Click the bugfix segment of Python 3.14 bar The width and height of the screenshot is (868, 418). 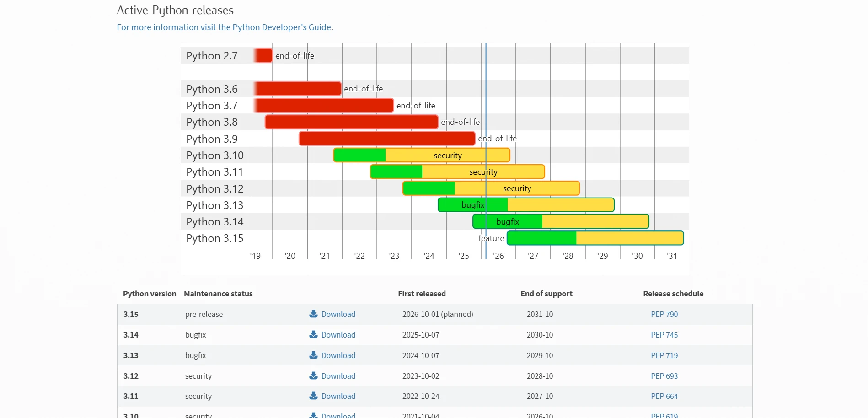507,222
